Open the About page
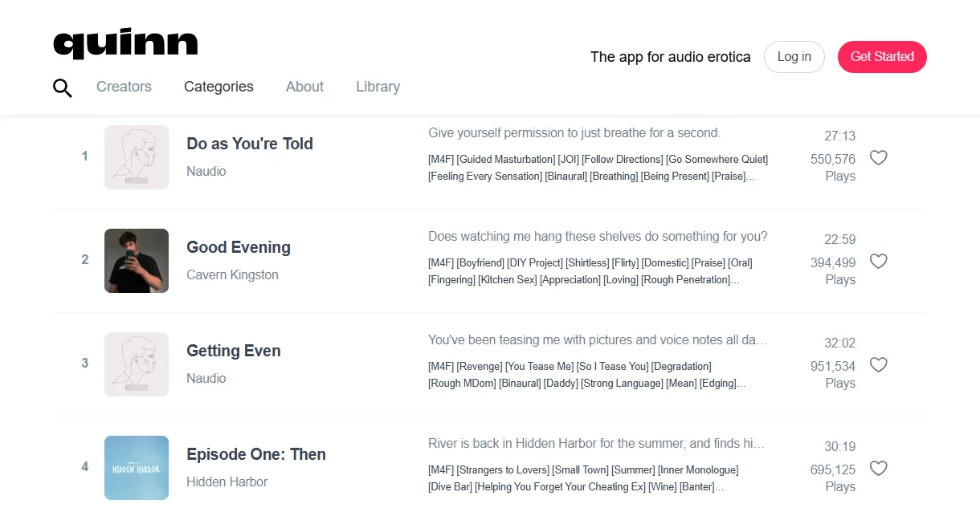This screenshot has height=512, width=980. click(x=304, y=87)
